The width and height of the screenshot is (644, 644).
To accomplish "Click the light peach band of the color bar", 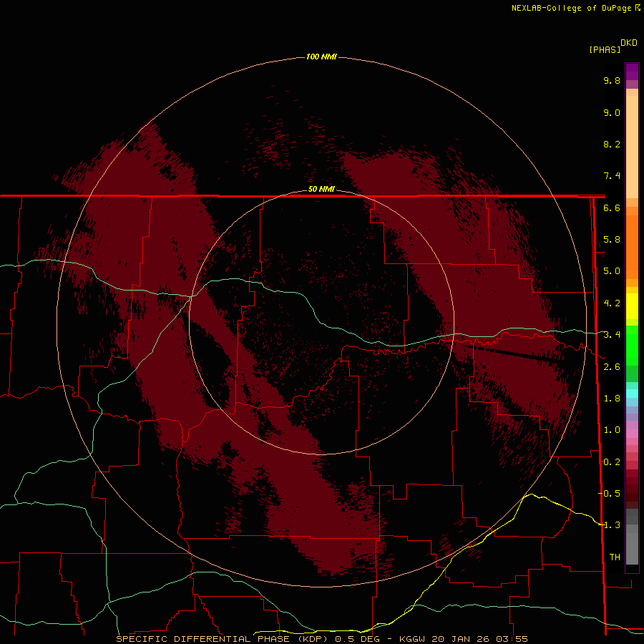I will [x=632, y=147].
